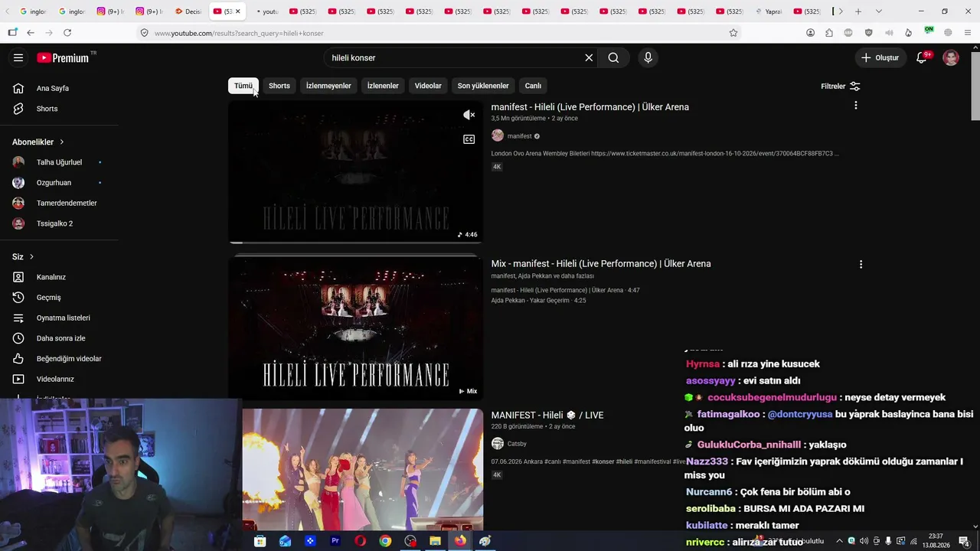The height and width of the screenshot is (551, 980).
Task: Open Google Chrome from taskbar
Action: tap(385, 541)
